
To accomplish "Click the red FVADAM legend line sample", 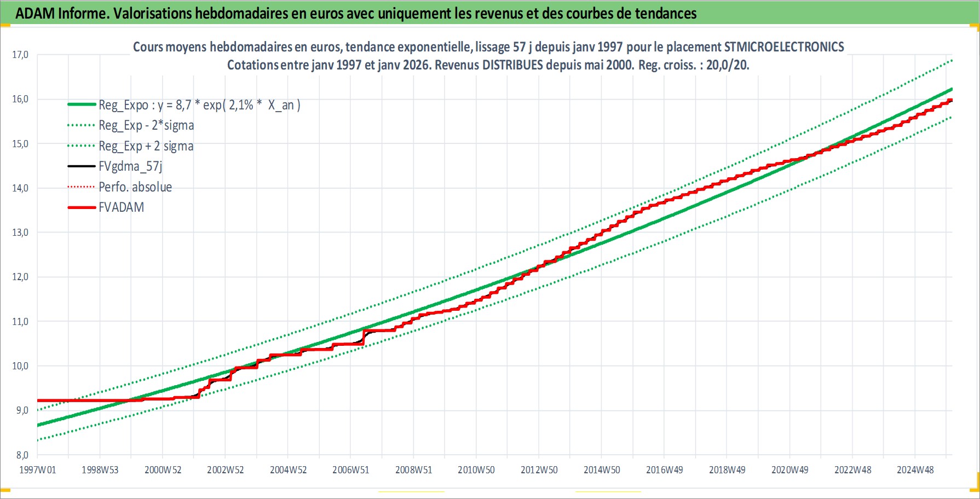I will tap(82, 207).
